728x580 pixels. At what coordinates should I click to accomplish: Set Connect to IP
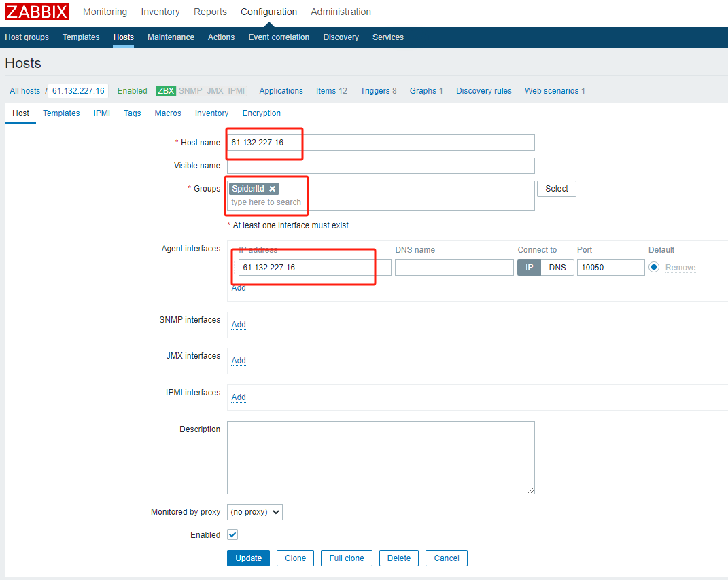click(529, 268)
